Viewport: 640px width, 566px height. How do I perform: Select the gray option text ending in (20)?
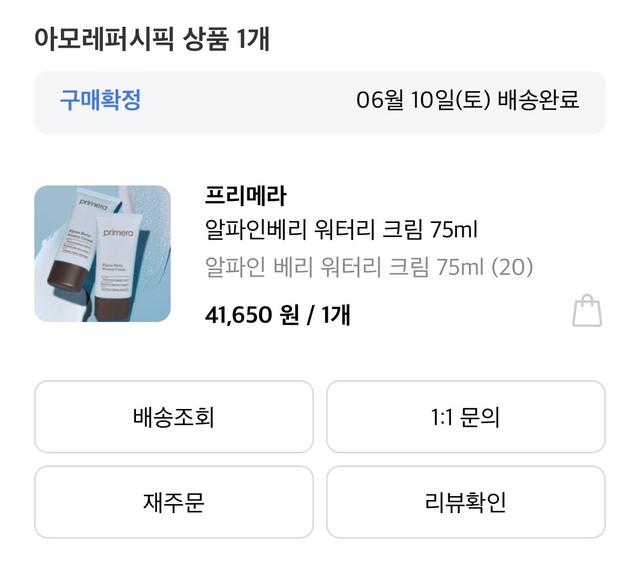coord(369,266)
